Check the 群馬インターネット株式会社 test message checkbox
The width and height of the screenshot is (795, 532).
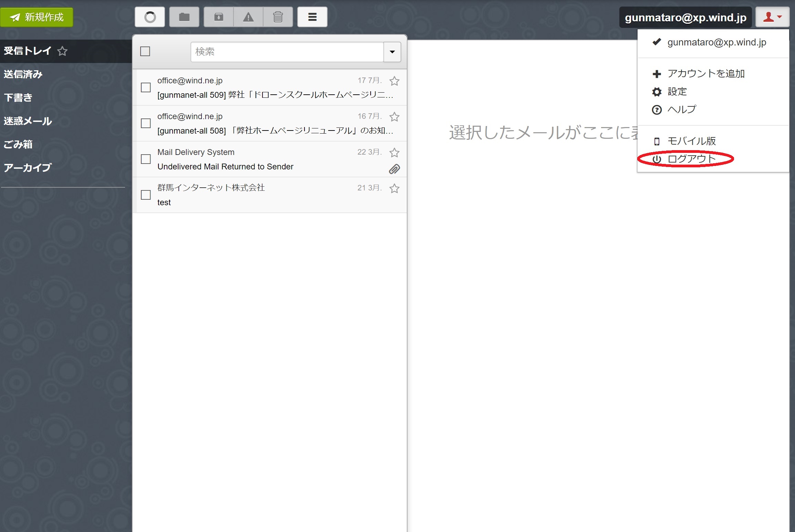146,195
